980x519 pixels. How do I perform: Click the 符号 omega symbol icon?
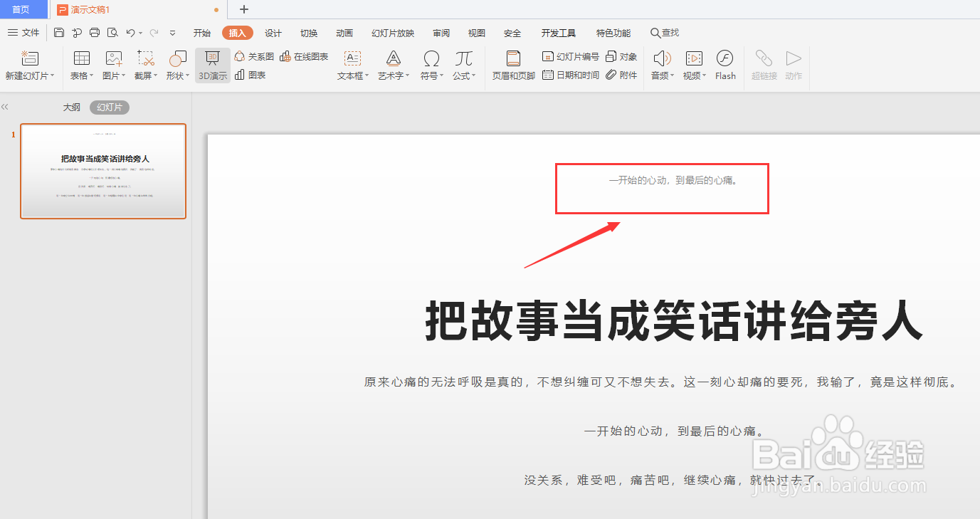coord(431,58)
